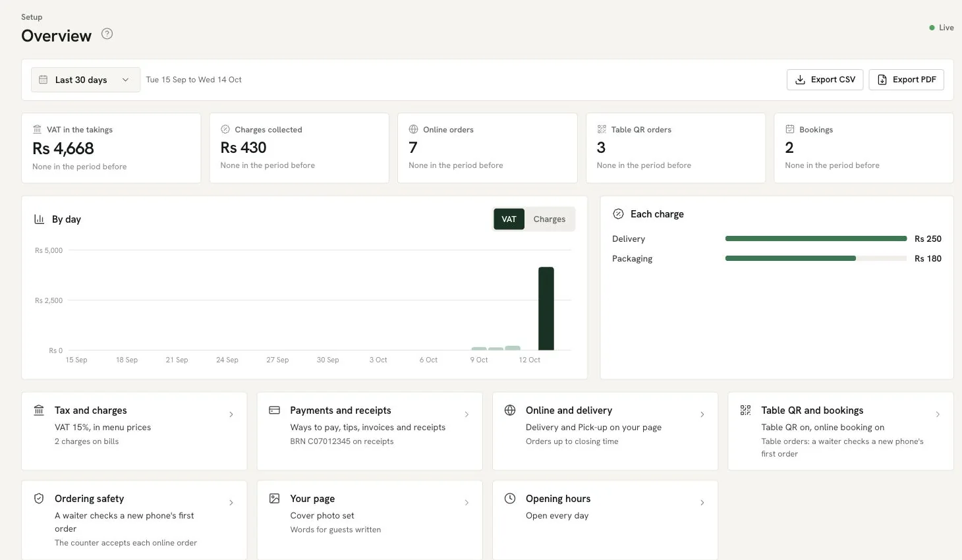The height and width of the screenshot is (560, 962).
Task: Export the report as CSV
Action: click(x=825, y=80)
